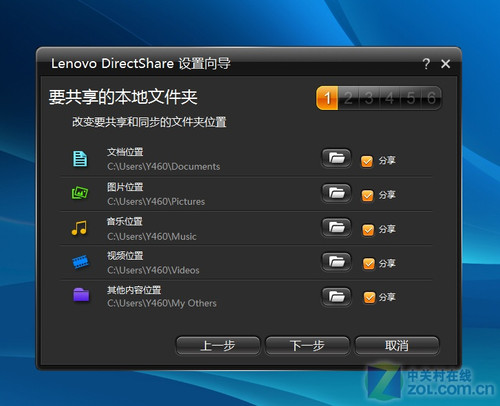
Task: Jump to step 3 indicator
Action: coord(369,98)
